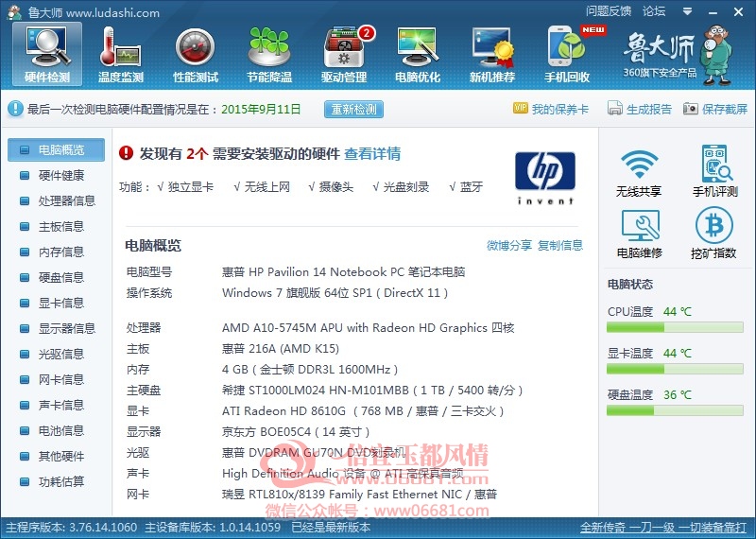
Task: Open 新机推荐 new PC recommendations
Action: (x=492, y=54)
